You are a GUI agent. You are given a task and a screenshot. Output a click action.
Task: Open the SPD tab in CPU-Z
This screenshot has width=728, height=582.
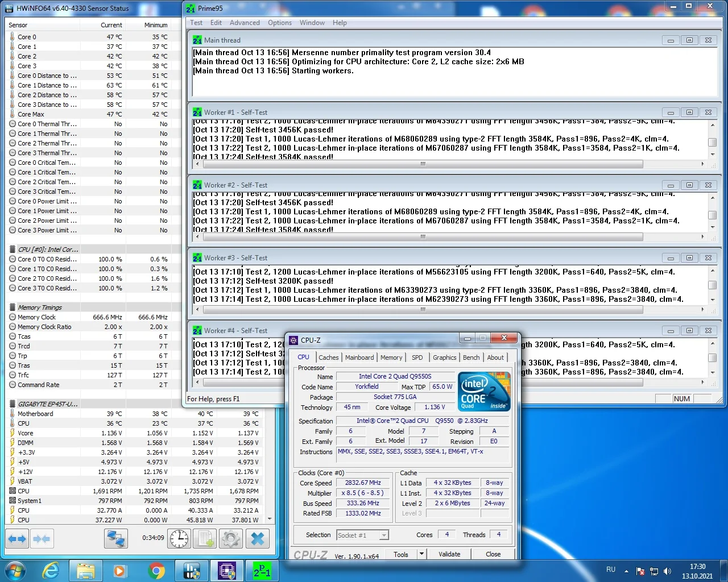pyautogui.click(x=417, y=357)
